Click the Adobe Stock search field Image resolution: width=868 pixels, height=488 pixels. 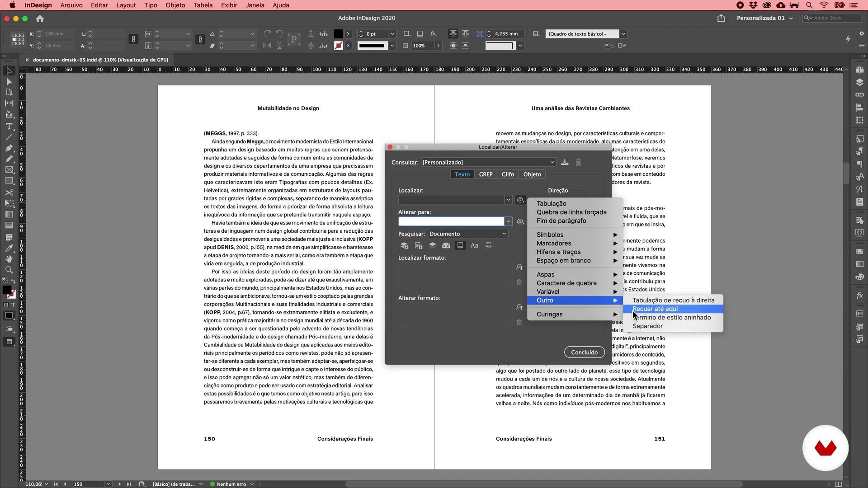[832, 18]
